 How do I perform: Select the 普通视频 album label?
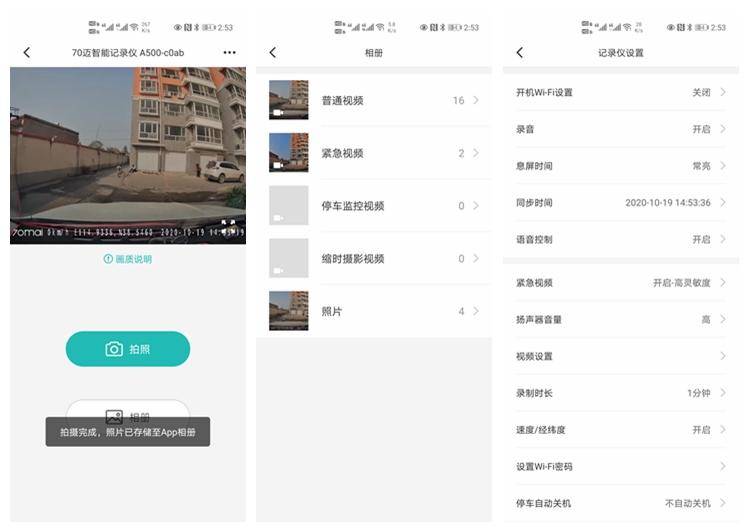click(342, 100)
